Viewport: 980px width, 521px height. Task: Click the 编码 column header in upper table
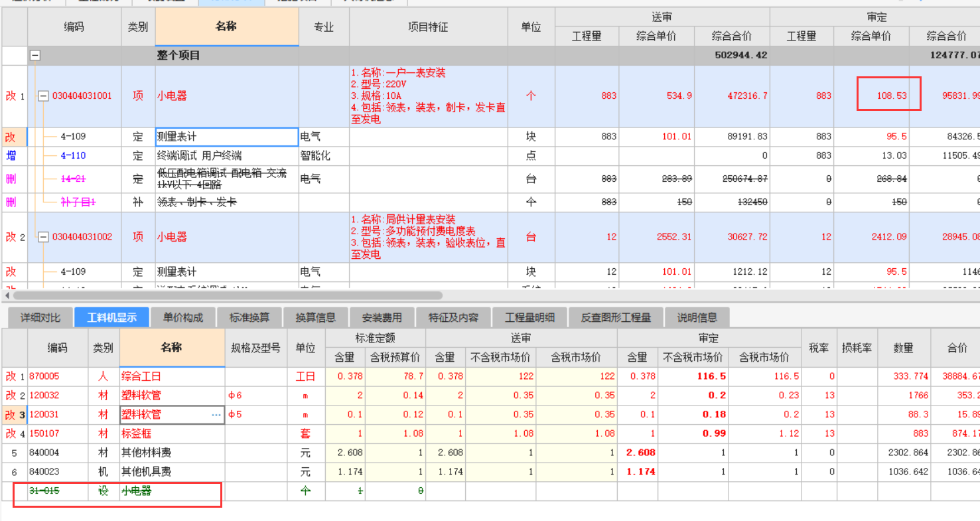click(74, 27)
